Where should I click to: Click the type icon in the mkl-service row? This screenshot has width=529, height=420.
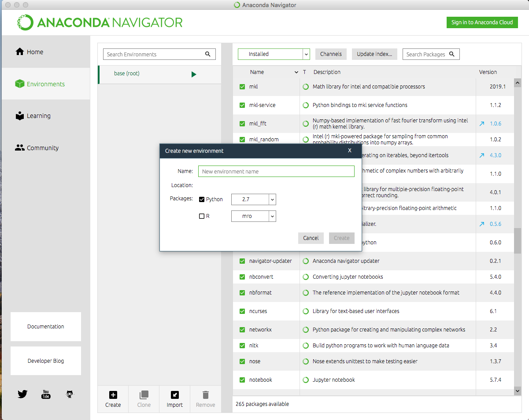point(306,105)
